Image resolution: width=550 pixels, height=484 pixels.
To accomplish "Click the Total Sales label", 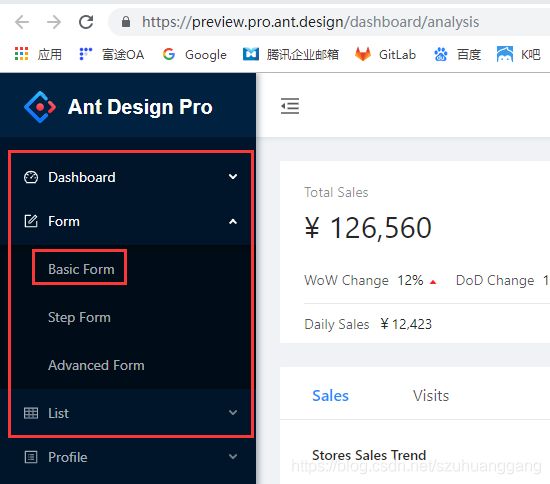I will (336, 192).
